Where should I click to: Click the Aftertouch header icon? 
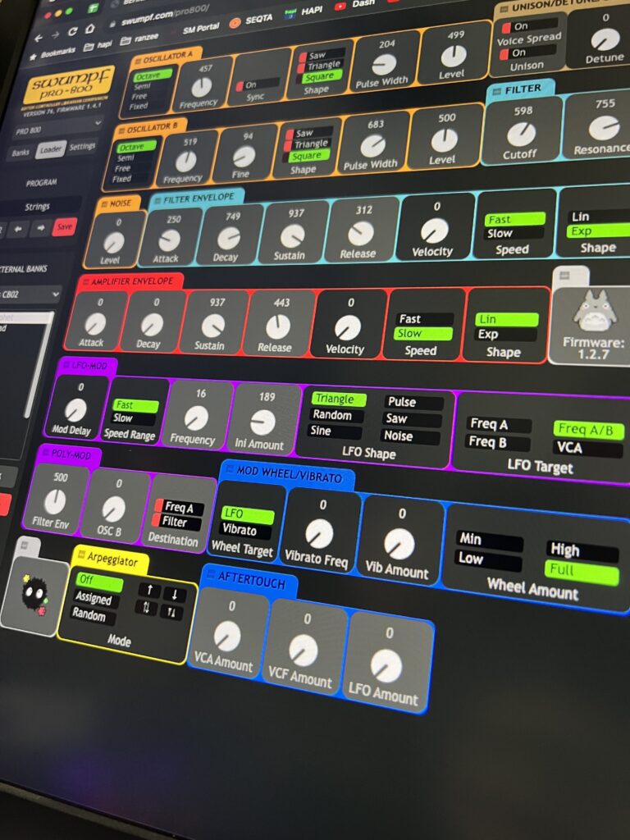pyautogui.click(x=211, y=573)
